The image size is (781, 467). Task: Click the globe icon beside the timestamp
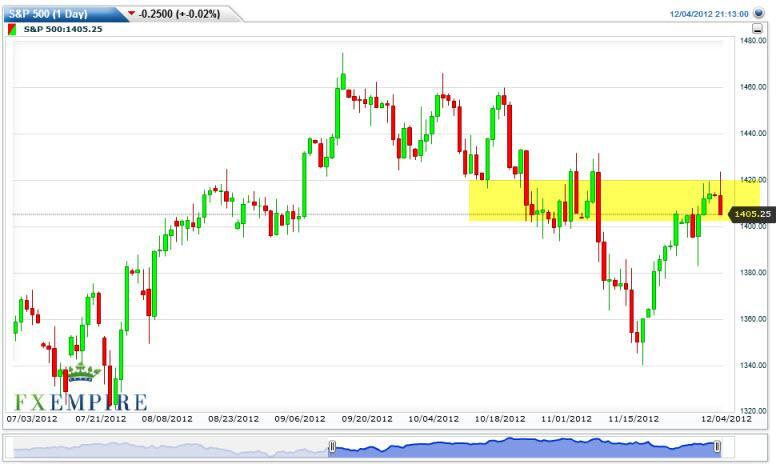pyautogui.click(x=759, y=13)
